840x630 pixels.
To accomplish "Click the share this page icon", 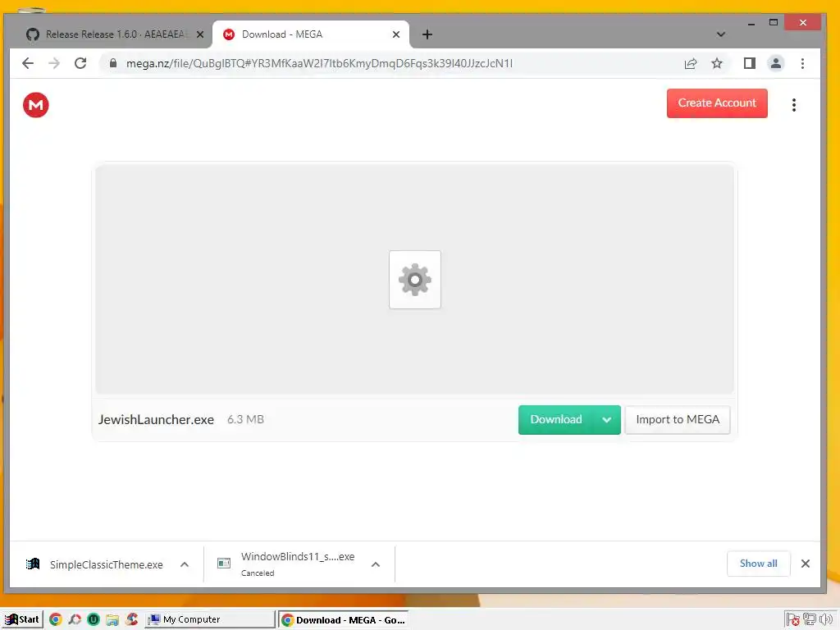I will click(x=691, y=64).
